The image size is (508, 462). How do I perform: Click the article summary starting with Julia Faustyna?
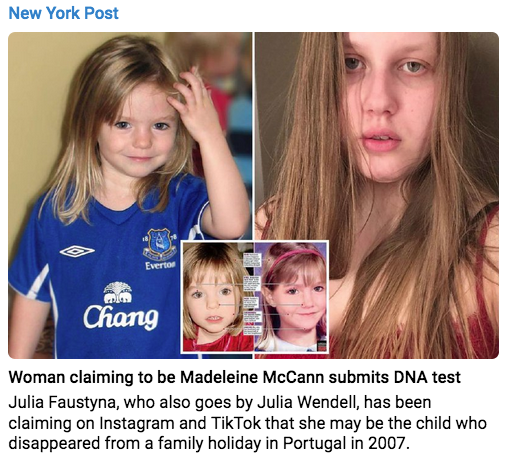(247, 423)
